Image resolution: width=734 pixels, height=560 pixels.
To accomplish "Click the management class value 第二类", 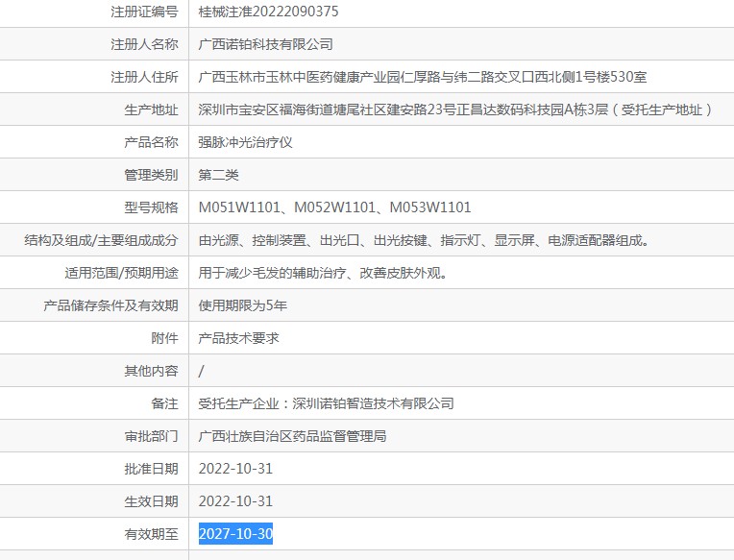I will pos(219,175).
